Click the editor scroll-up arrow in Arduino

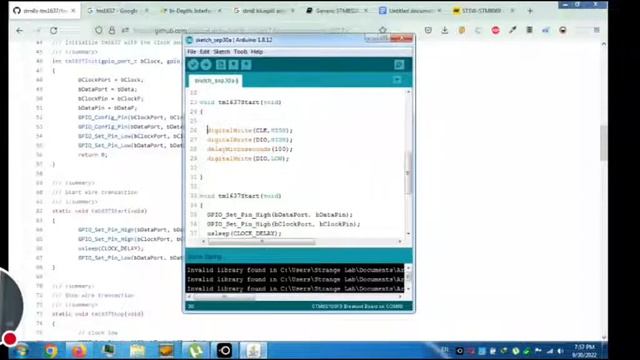(408, 92)
